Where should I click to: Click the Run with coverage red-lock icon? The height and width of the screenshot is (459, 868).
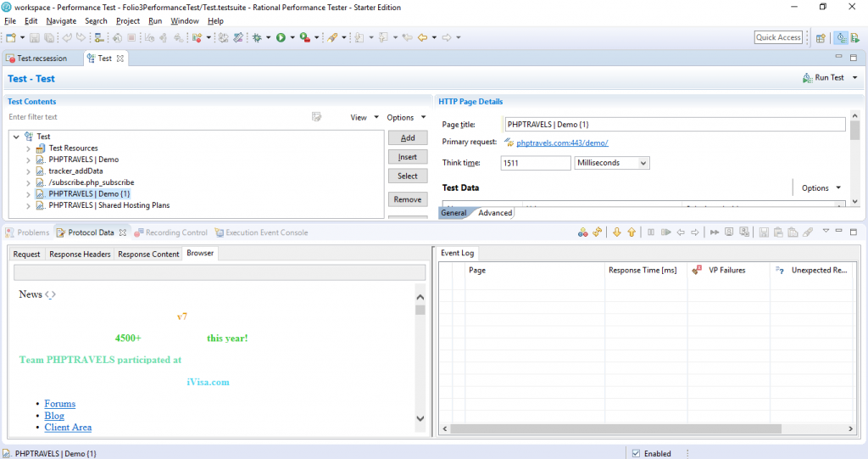coord(304,37)
